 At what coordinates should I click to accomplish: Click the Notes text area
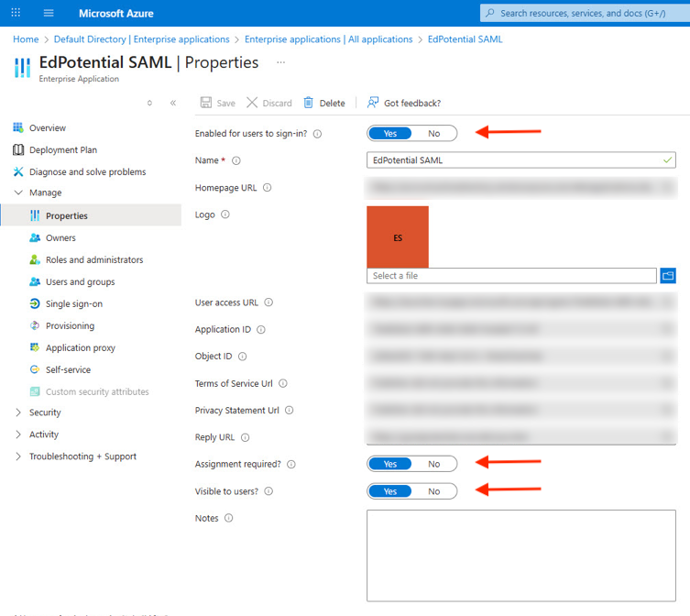tap(521, 555)
